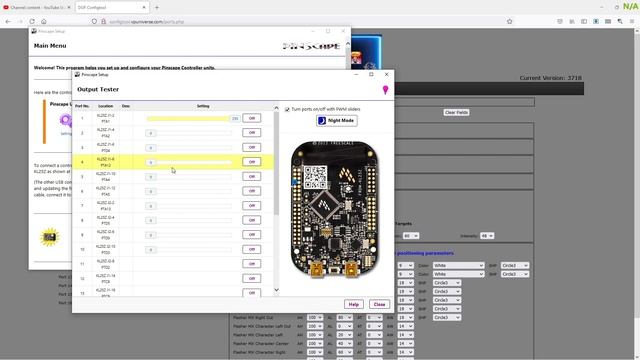The width and height of the screenshot is (640, 360).
Task: Toggle Turn ports on/off with PWM sliders
Action: coord(287,109)
